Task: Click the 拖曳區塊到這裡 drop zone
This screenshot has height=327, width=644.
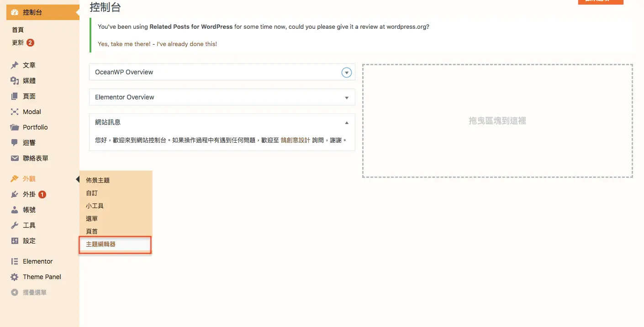Action: (497, 121)
